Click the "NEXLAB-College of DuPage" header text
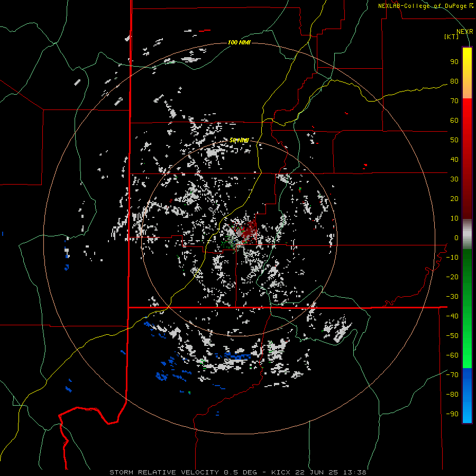This screenshot has height=476, width=476. [x=423, y=6]
